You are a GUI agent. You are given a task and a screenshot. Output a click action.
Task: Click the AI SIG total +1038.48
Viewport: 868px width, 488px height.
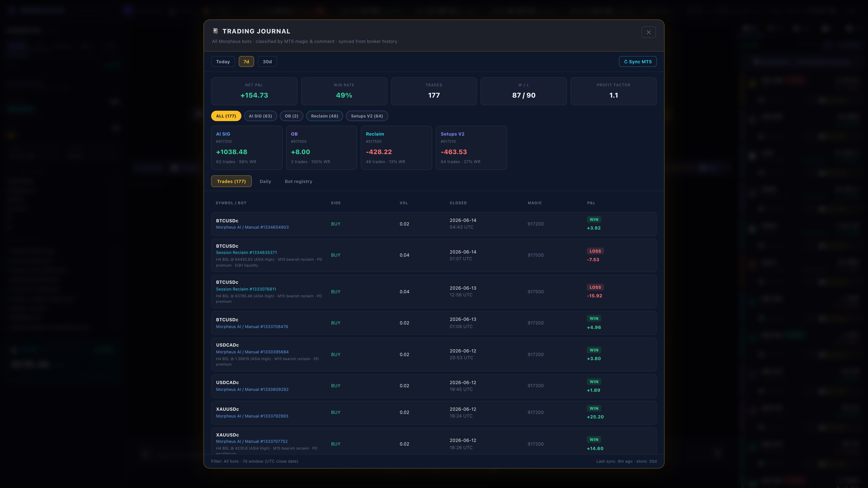click(231, 152)
